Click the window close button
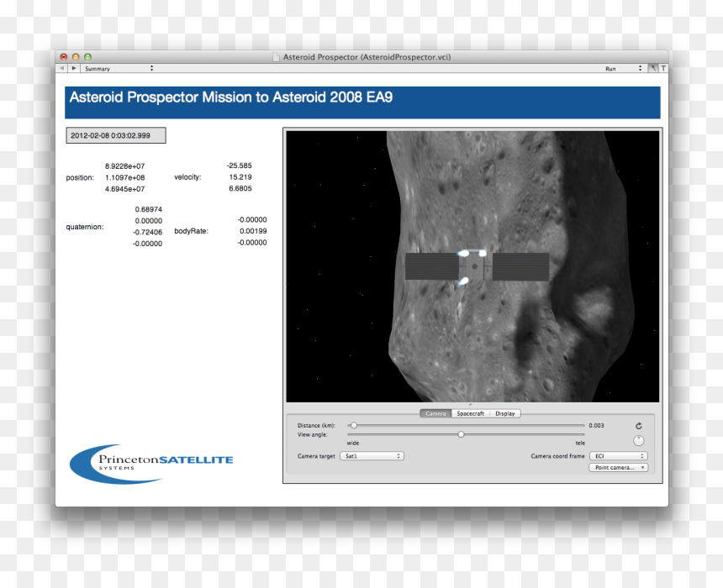 pos(64,57)
